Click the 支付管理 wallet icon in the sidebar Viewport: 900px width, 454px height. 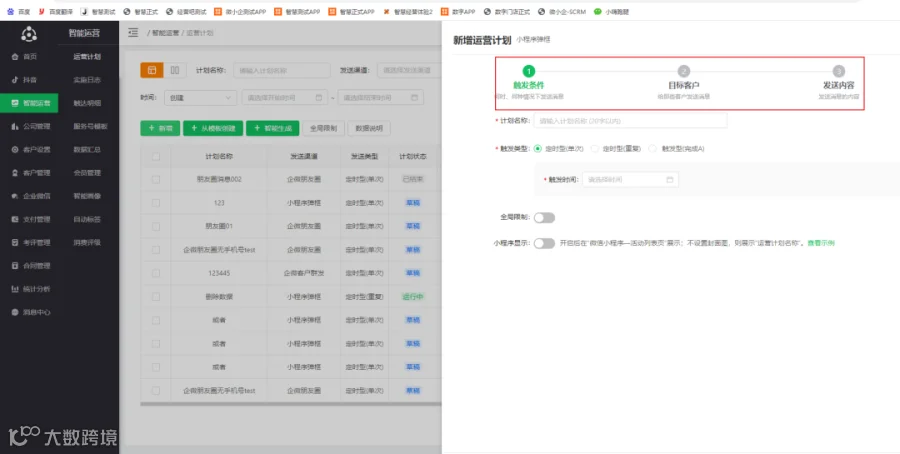(15, 219)
